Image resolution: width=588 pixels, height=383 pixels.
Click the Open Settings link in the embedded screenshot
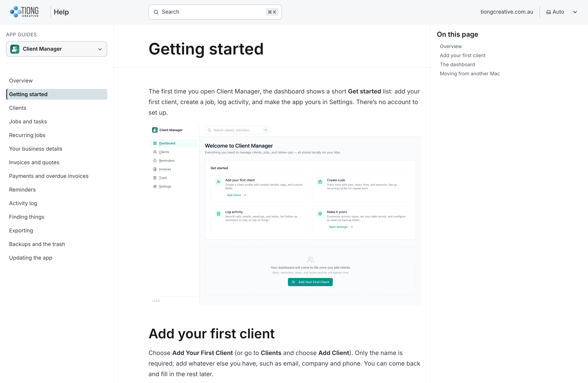(x=340, y=227)
